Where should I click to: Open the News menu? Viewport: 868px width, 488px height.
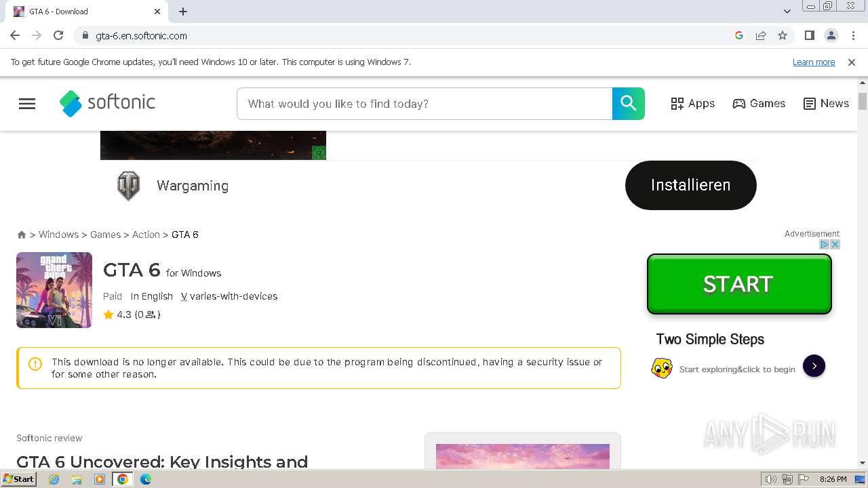tap(826, 104)
